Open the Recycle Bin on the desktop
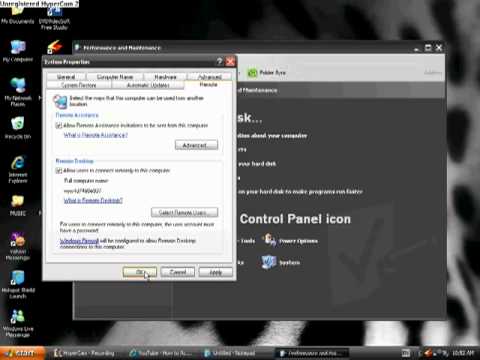This screenshot has height=360, width=480. [18, 127]
